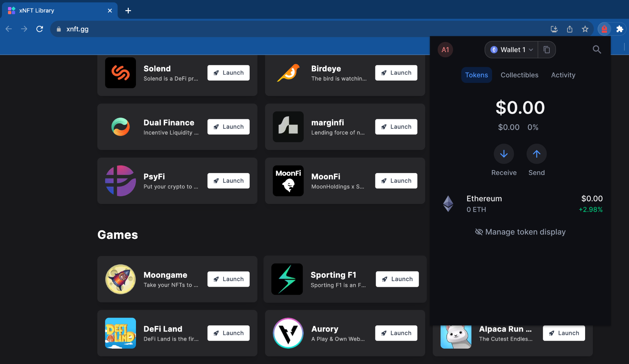Click the share page icon
629x364 pixels.
tap(570, 29)
